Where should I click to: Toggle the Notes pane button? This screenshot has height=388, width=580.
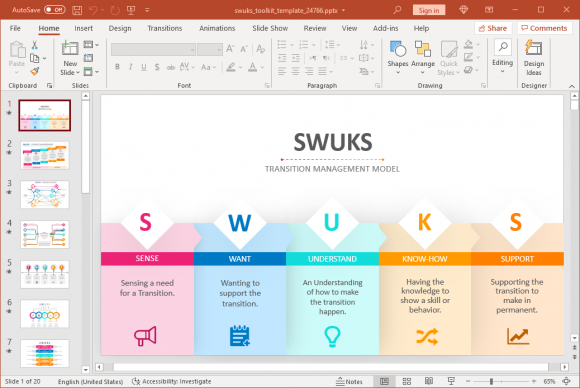tap(350, 381)
